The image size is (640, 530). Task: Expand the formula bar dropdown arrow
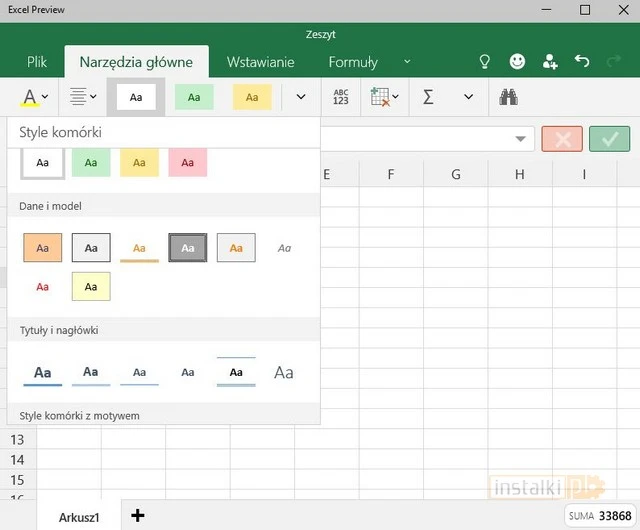pyautogui.click(x=521, y=139)
